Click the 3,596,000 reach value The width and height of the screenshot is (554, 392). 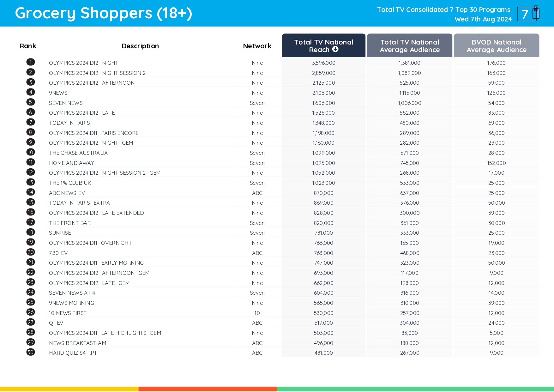click(323, 63)
